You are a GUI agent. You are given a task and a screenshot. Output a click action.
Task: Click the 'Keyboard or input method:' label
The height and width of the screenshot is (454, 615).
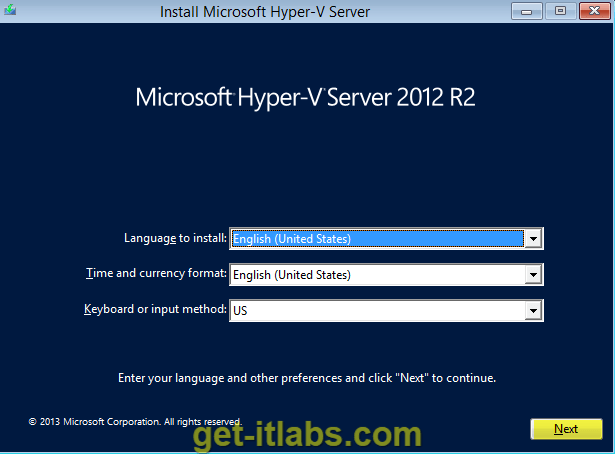tap(155, 309)
